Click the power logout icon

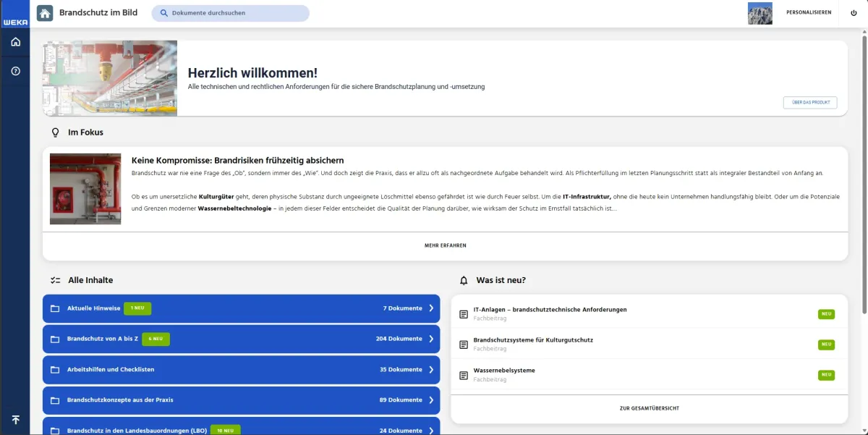pyautogui.click(x=854, y=13)
